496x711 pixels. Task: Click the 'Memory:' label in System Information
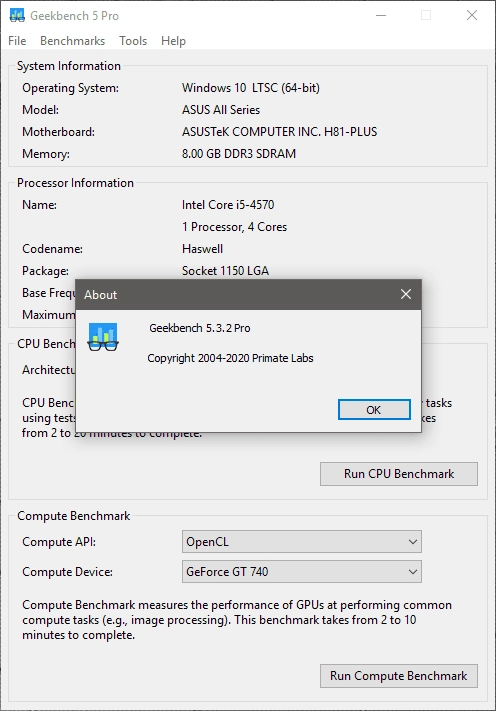point(46,154)
